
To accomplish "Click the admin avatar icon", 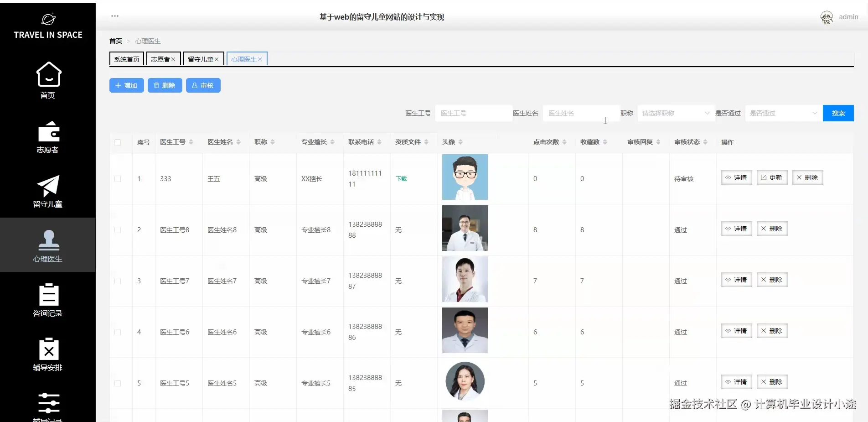I will click(827, 17).
